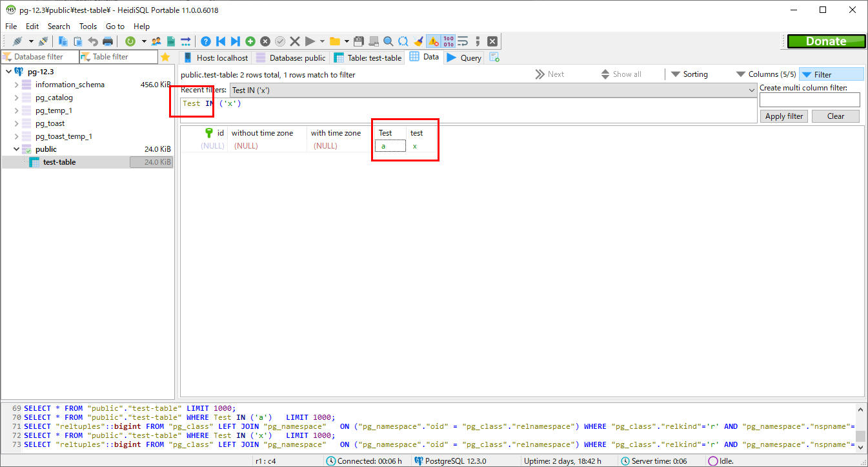Click the Donate button
Image resolution: width=868 pixels, height=467 pixels.
pos(826,41)
